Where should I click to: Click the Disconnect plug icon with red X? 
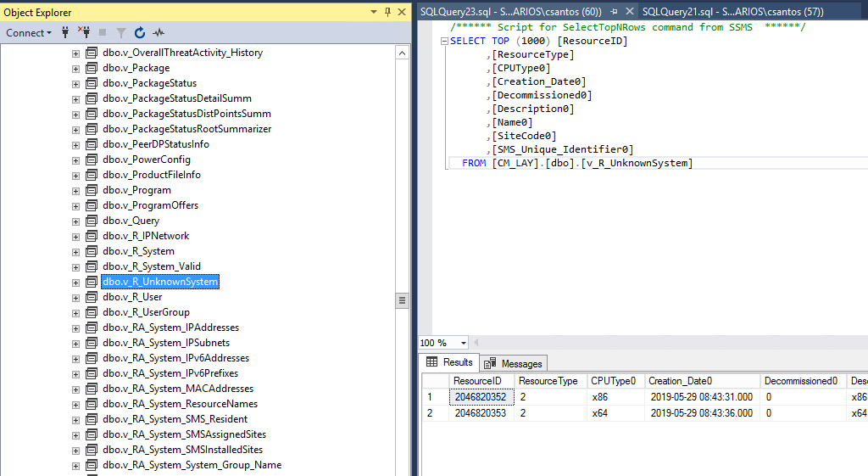coord(84,33)
